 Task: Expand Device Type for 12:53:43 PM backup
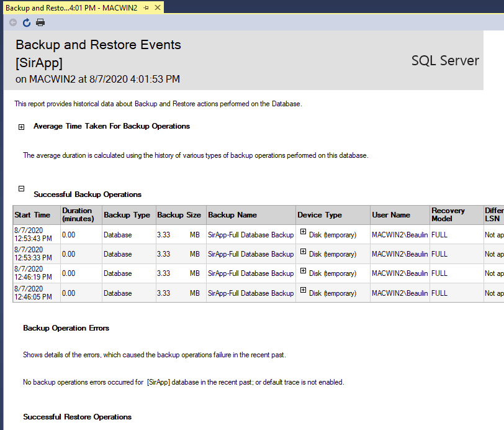(x=304, y=231)
